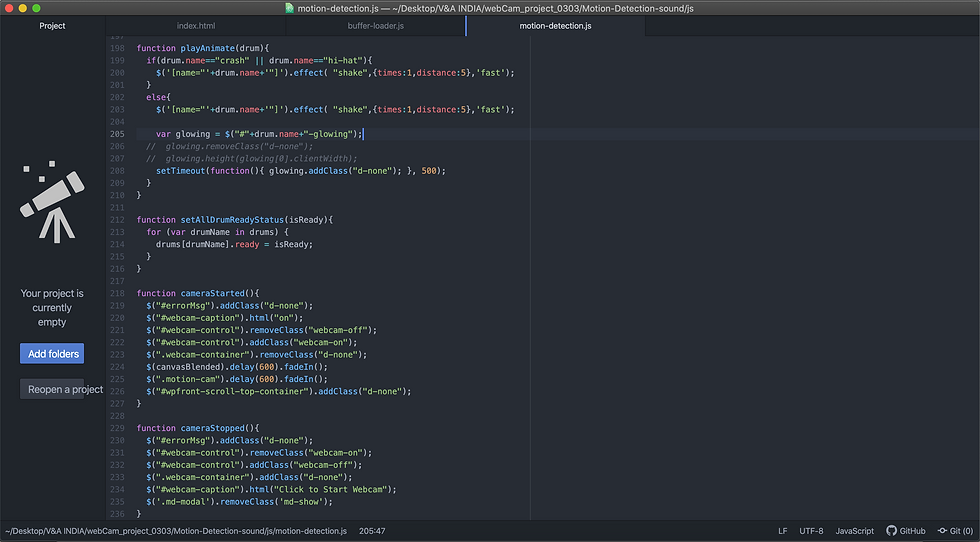Click the setTimeout call on line 208
980x542 pixels.
181,171
